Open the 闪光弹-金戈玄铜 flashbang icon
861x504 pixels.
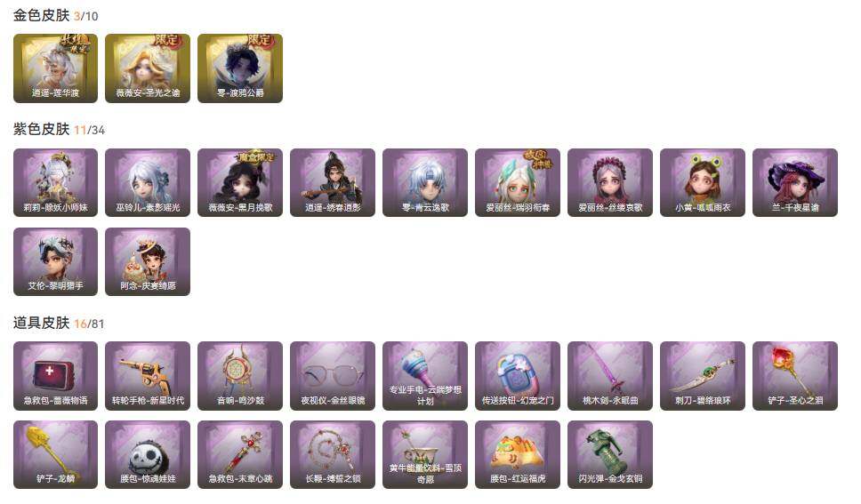point(610,454)
